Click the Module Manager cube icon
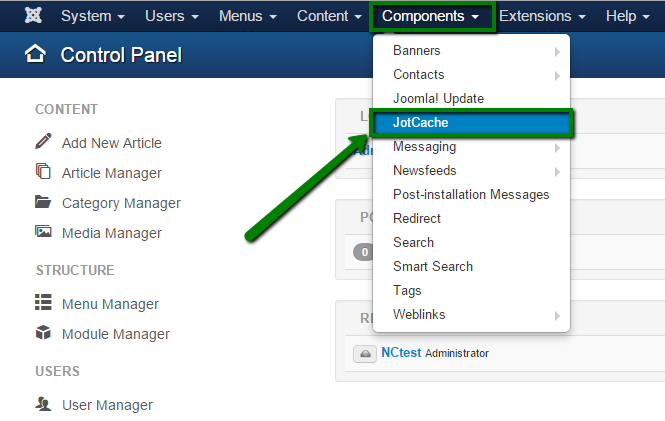Viewport: 665px width, 421px height. coord(43,332)
